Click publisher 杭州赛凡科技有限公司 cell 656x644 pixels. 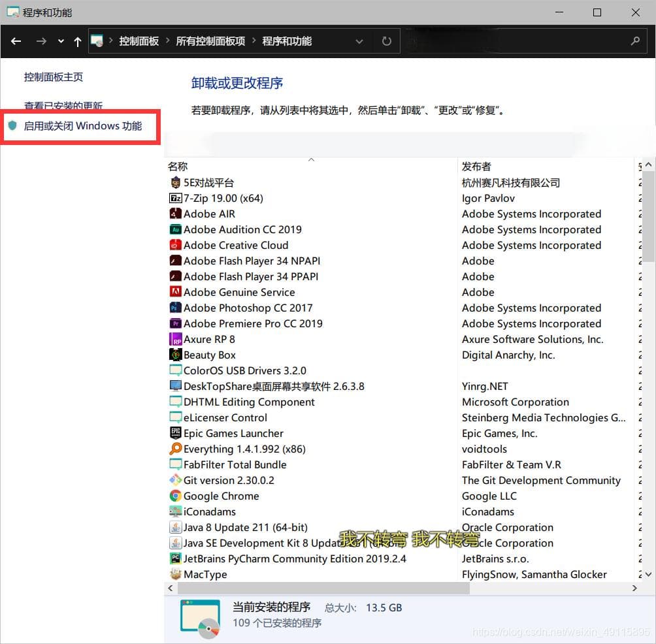point(511,183)
